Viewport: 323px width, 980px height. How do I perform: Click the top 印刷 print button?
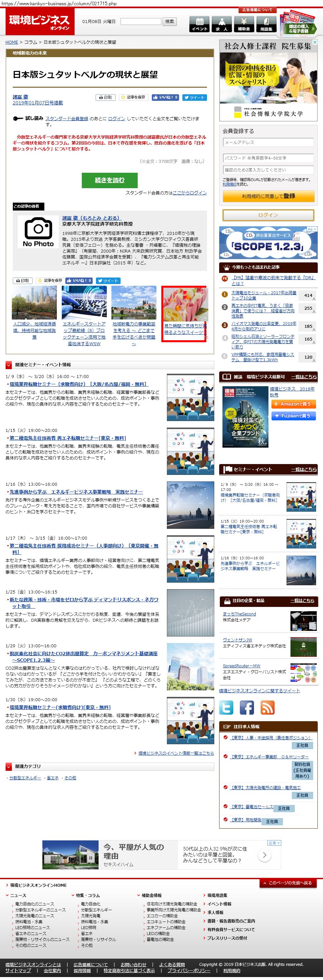coord(105,98)
